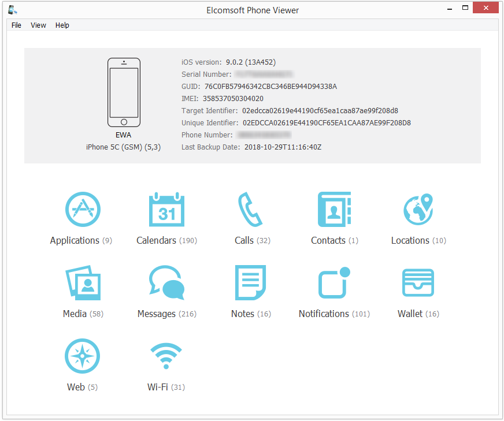Image resolution: width=504 pixels, height=421 pixels.
Task: Open the Wallet card icon
Action: tap(418, 282)
